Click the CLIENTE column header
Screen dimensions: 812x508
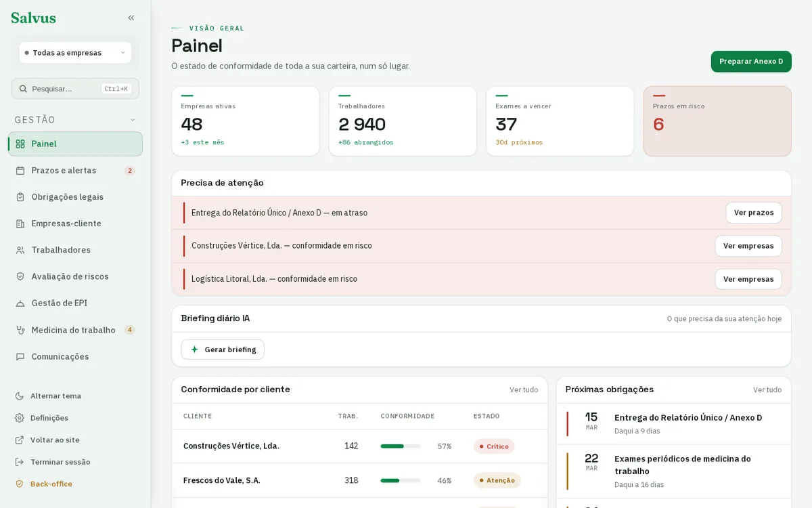coord(198,416)
